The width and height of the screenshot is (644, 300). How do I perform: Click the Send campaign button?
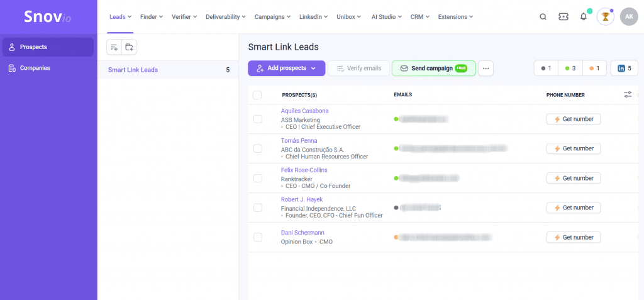tap(434, 68)
